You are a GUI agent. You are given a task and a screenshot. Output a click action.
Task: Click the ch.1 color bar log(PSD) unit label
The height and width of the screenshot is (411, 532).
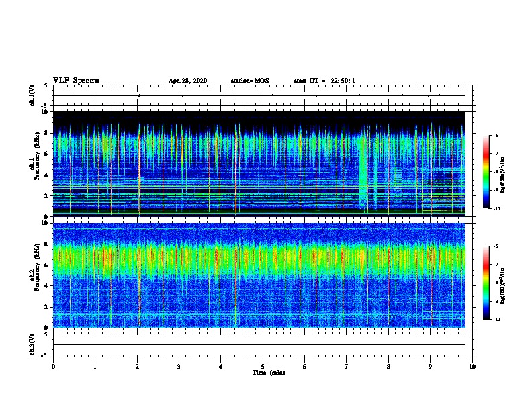pos(503,175)
